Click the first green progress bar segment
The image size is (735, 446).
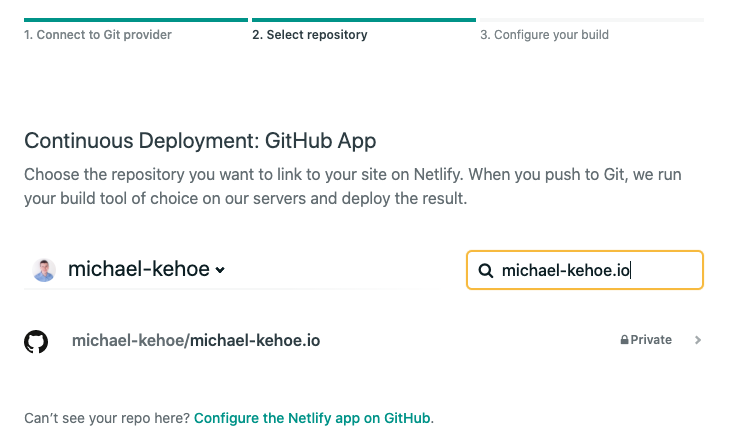136,19
